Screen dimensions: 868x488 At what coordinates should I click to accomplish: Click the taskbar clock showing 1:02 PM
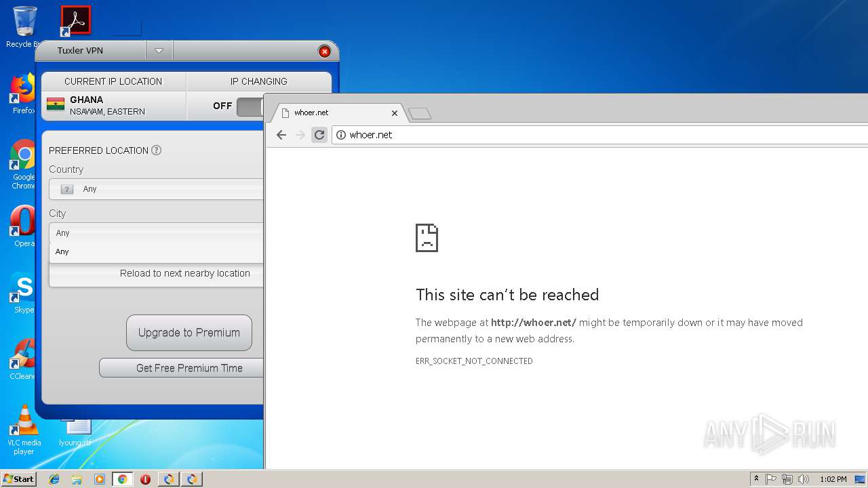(833, 479)
